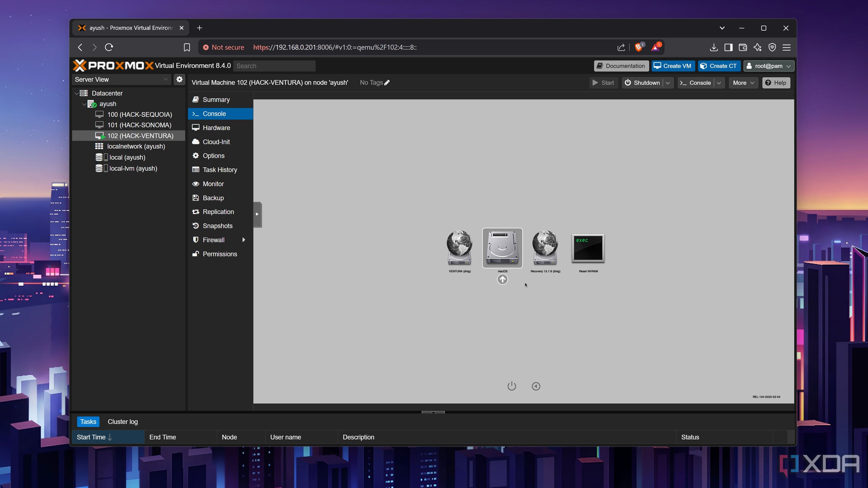Open browser downloads icon

coord(713,47)
